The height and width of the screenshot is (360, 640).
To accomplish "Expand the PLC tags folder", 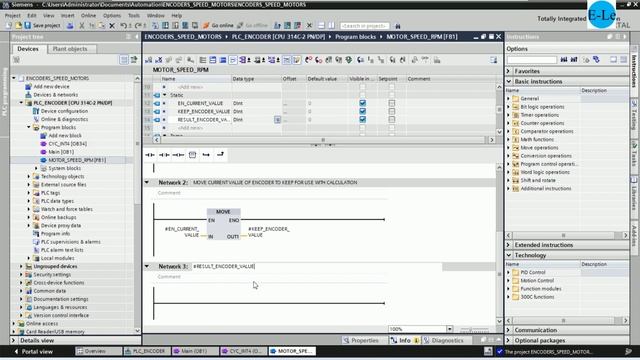I will click(x=29, y=193).
